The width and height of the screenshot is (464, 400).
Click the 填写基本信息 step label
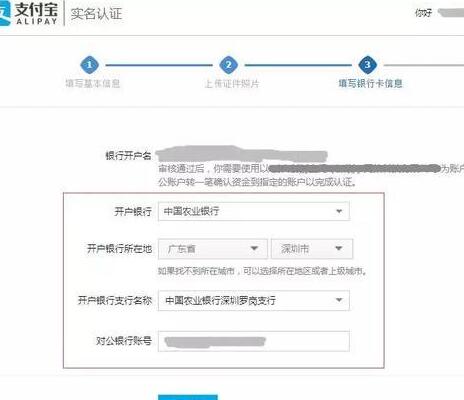93,83
